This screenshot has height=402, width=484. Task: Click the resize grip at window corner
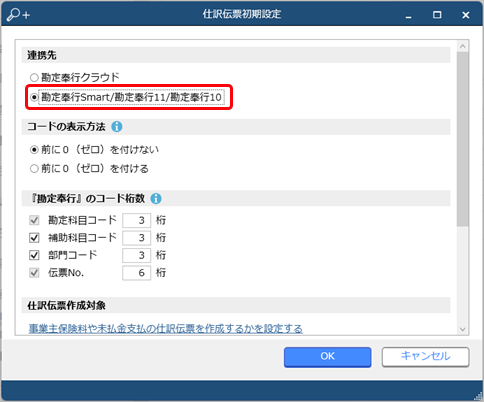click(478, 396)
